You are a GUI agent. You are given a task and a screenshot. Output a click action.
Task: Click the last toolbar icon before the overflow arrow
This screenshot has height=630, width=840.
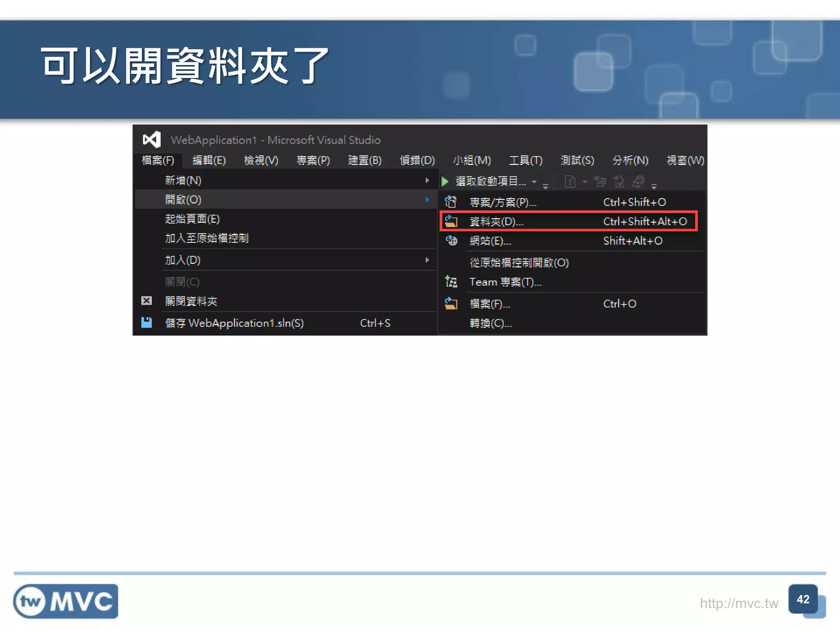(638, 181)
